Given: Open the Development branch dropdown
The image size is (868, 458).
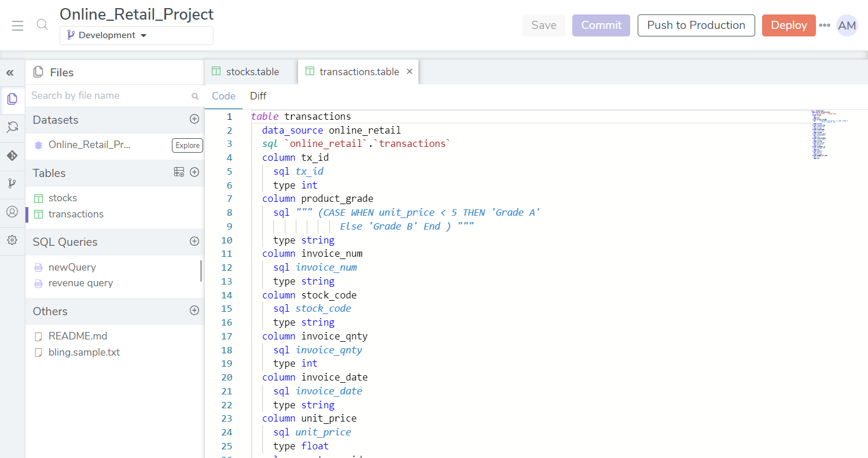Looking at the screenshot, I should (136, 35).
